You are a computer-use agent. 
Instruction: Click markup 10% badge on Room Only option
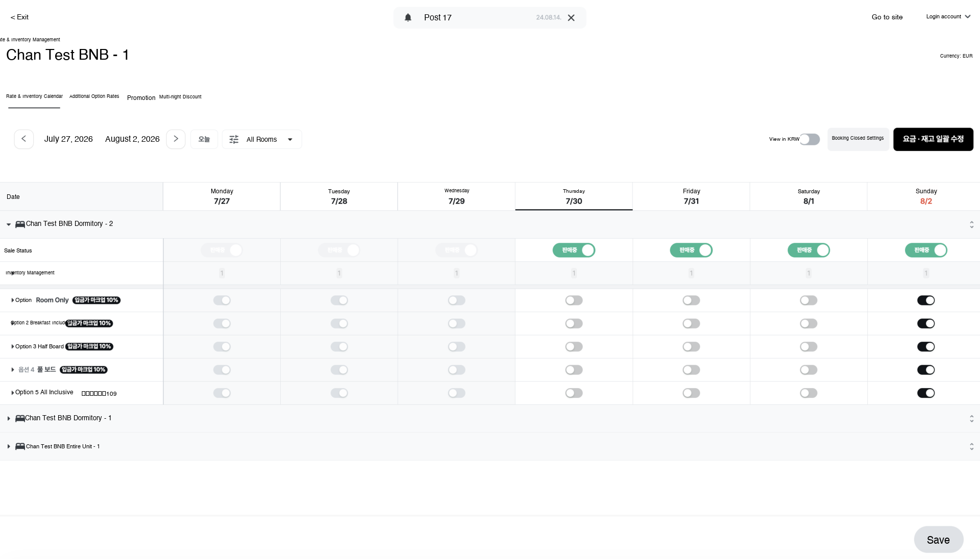(96, 300)
